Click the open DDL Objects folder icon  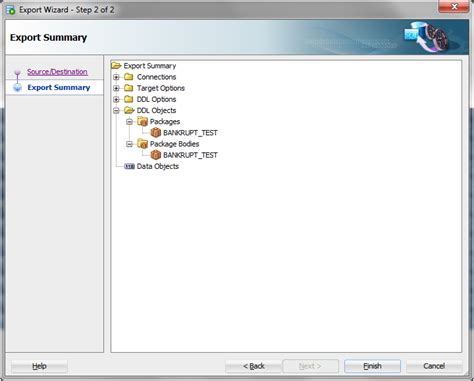[x=129, y=110]
